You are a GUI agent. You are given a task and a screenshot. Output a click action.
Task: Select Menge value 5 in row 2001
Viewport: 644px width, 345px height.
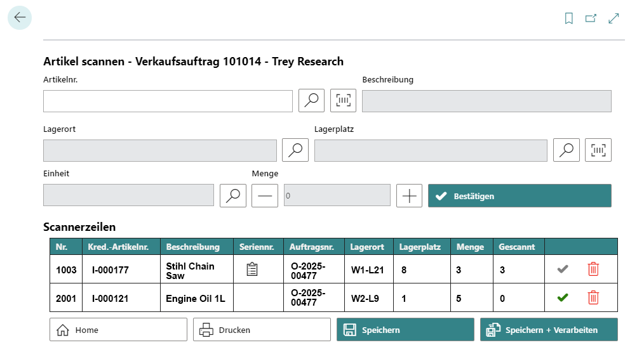tap(471, 298)
